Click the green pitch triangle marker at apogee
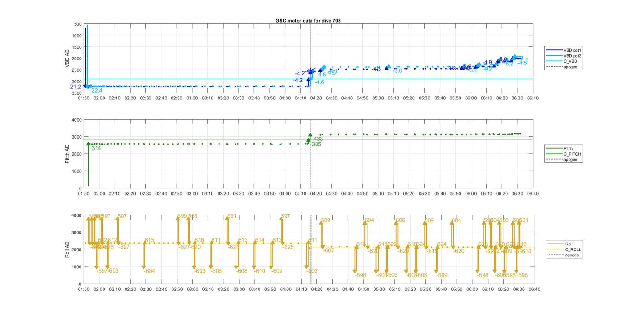The width and height of the screenshot is (644, 319). (310, 135)
